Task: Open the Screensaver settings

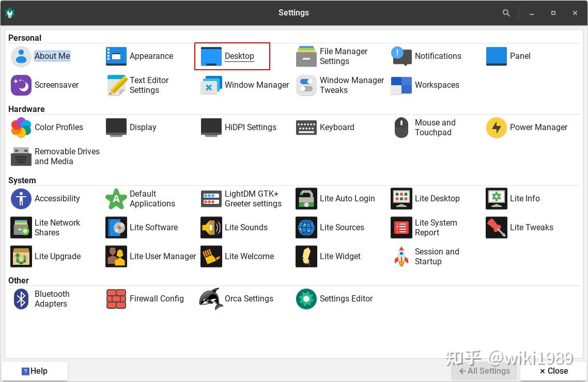Action: click(57, 85)
